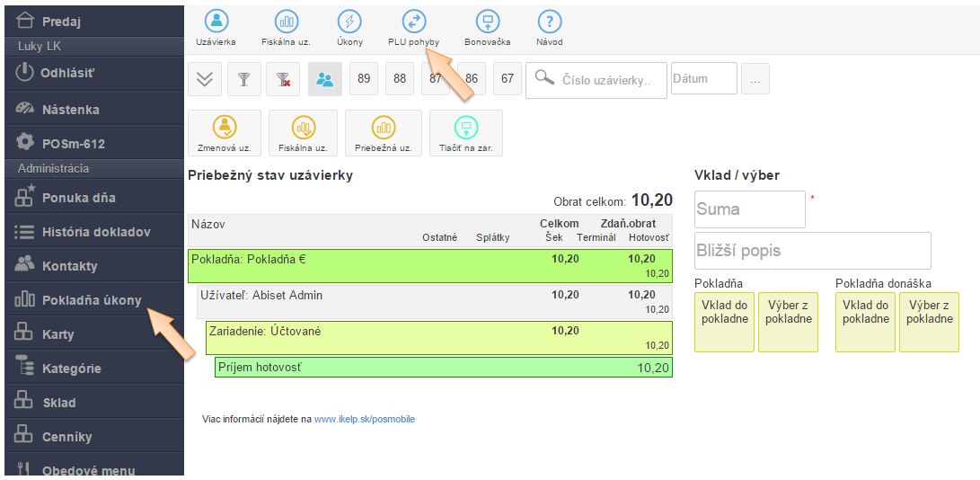980x480 pixels.
Task: Clear the filter with red-x funnel icon
Action: click(x=283, y=79)
